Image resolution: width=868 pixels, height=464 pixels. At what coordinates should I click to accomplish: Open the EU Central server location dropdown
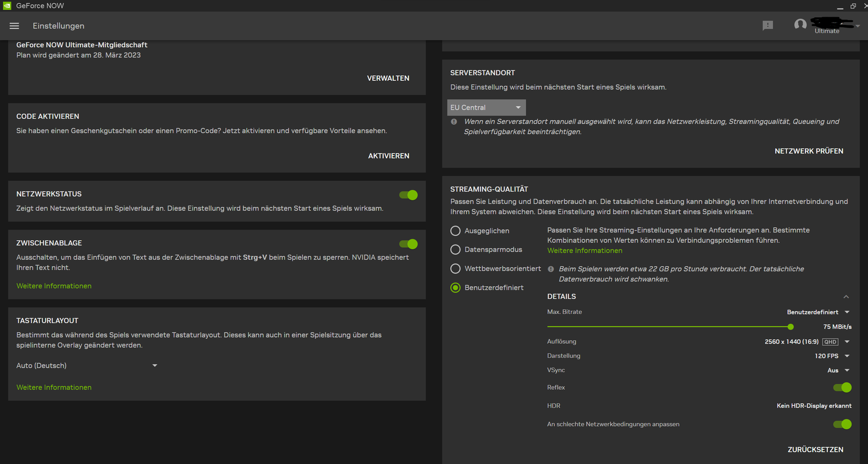click(487, 107)
